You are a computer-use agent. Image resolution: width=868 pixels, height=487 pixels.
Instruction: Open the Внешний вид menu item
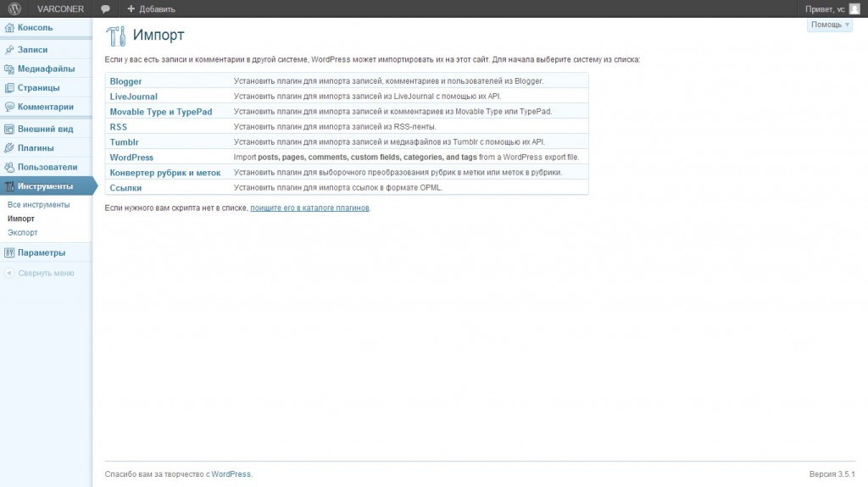tap(46, 129)
